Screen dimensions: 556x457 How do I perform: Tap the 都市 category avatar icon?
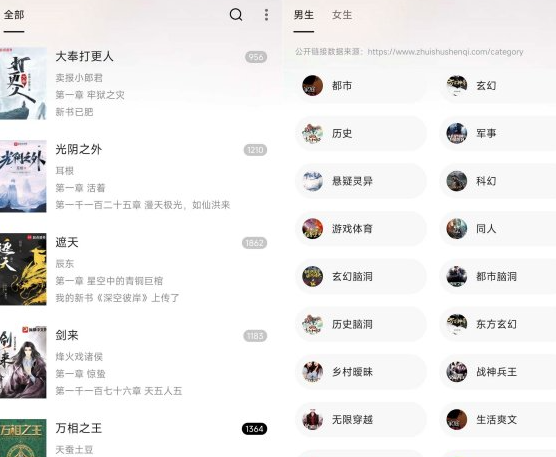click(312, 85)
